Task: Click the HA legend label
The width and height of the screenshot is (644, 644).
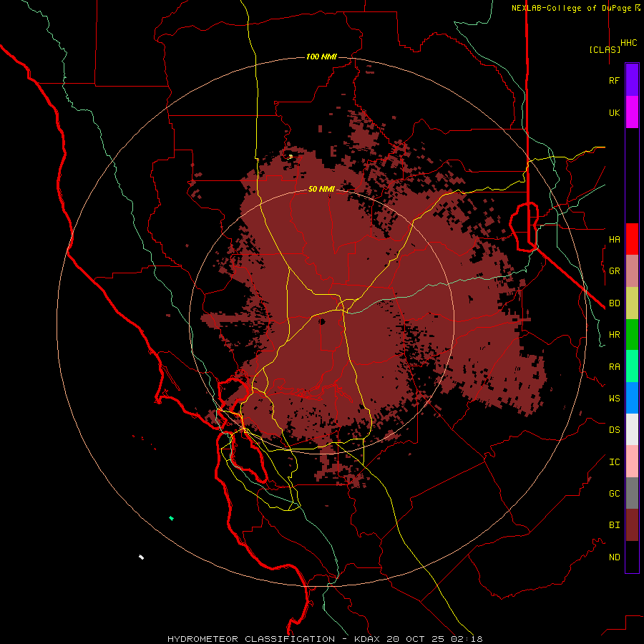Action: click(x=615, y=240)
